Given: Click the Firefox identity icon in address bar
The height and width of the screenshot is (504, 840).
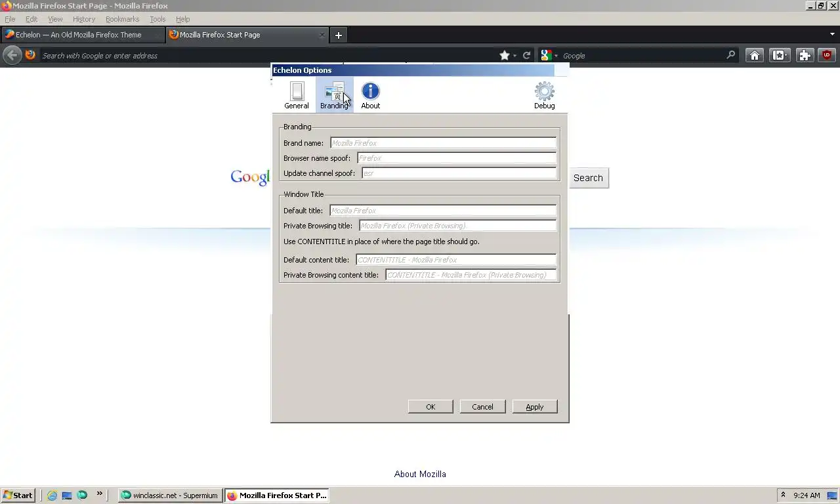Looking at the screenshot, I should pos(30,55).
